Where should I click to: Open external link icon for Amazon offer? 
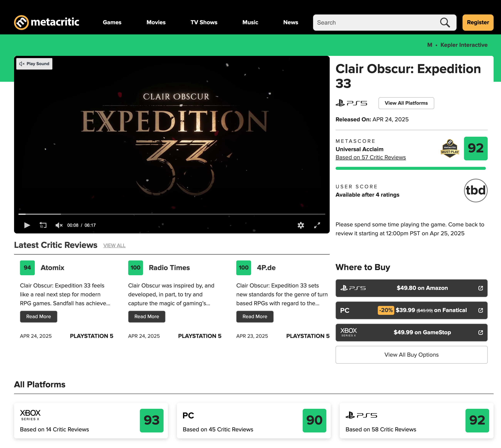[480, 288]
